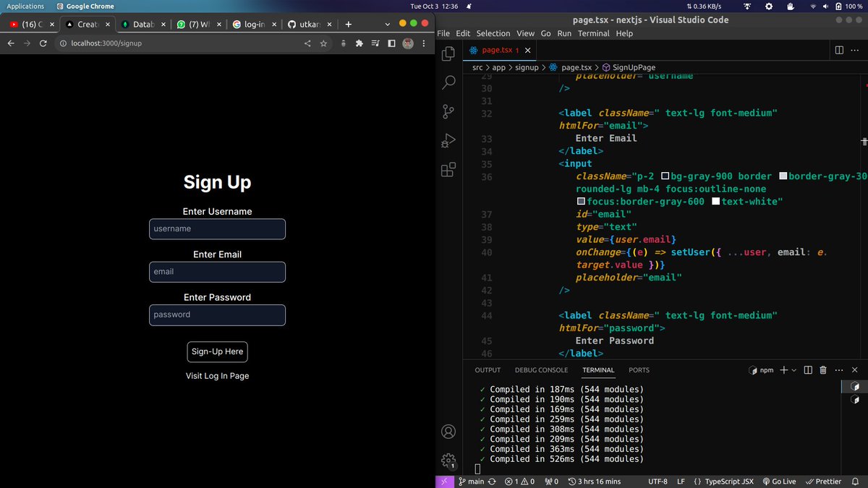This screenshot has height=488, width=868.
Task: Open VS Code notifications bell
Action: [x=856, y=481]
